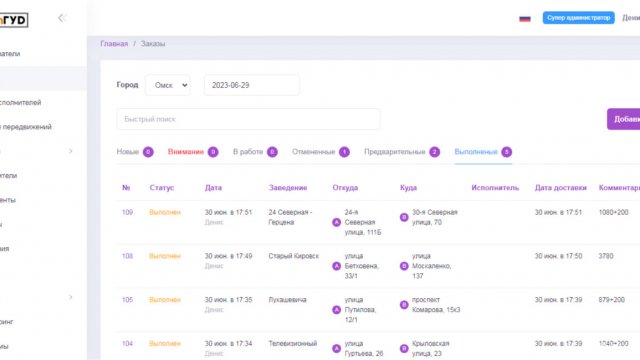
Task: Click the Исполнитель column header
Action: tap(495, 188)
